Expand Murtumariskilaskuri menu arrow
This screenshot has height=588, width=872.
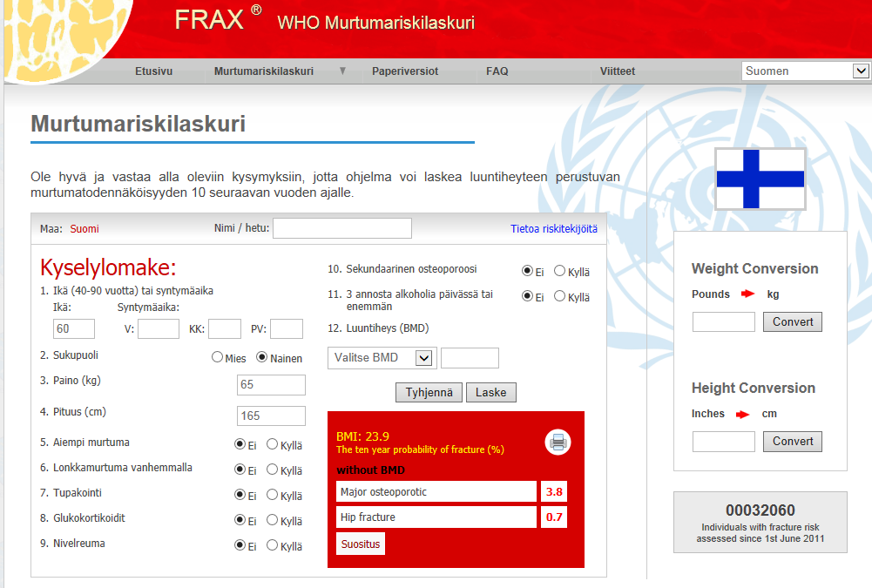pos(342,71)
